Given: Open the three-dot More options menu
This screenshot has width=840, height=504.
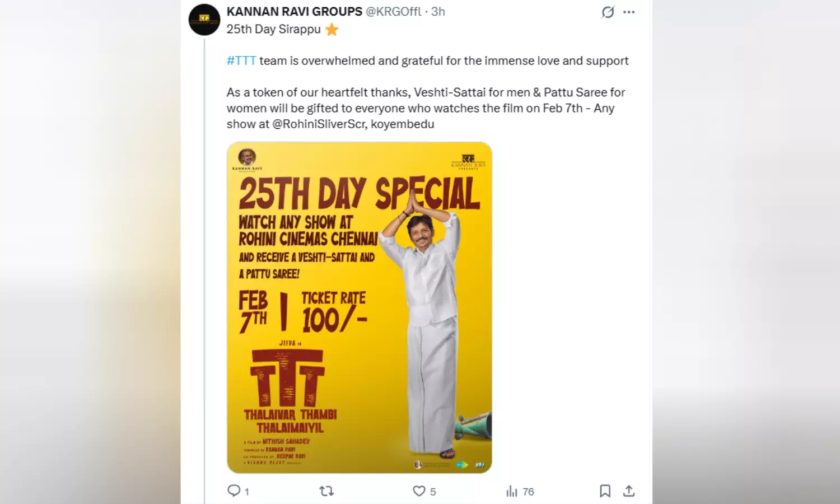Looking at the screenshot, I should click(629, 12).
